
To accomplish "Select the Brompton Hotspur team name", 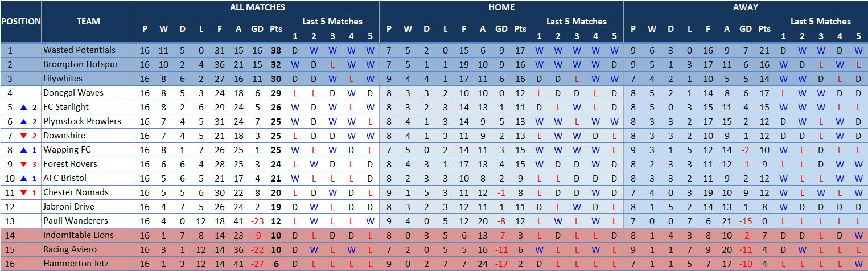I will click(80, 64).
